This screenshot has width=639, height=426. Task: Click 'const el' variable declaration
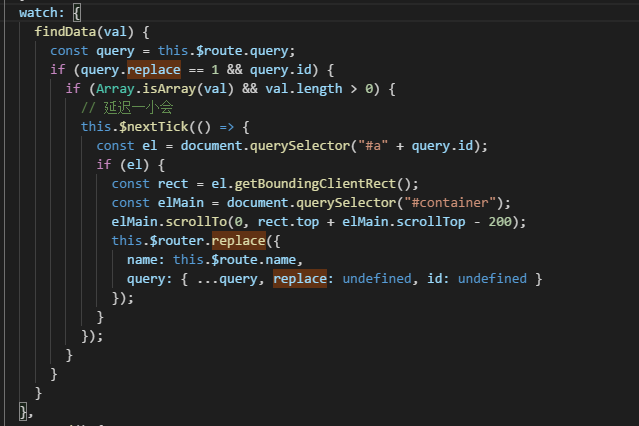tap(127, 146)
